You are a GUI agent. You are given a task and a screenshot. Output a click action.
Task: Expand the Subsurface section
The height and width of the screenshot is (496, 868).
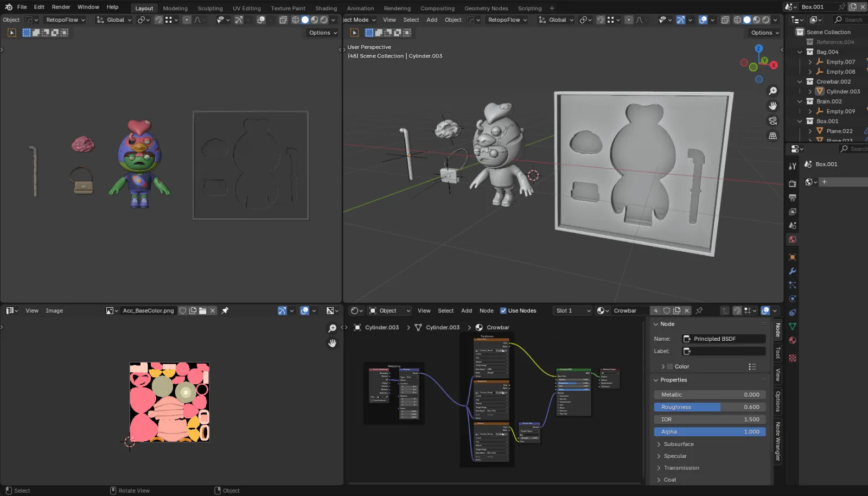tap(678, 444)
